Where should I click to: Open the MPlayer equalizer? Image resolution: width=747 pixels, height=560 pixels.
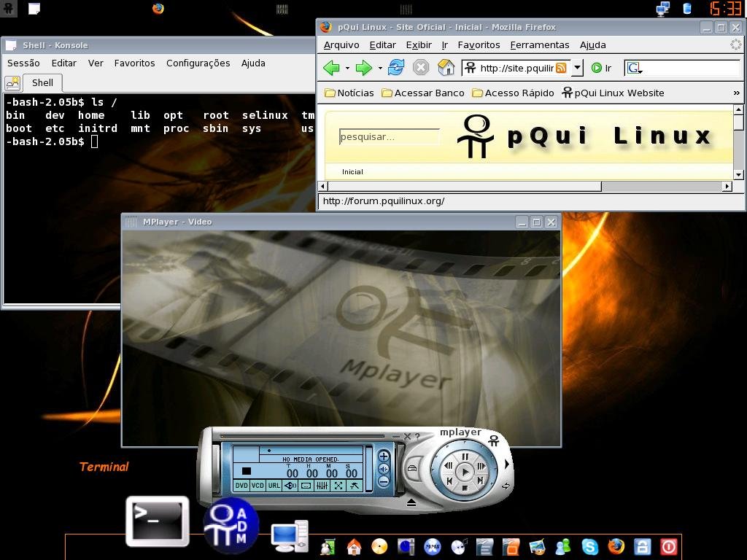coord(322,485)
